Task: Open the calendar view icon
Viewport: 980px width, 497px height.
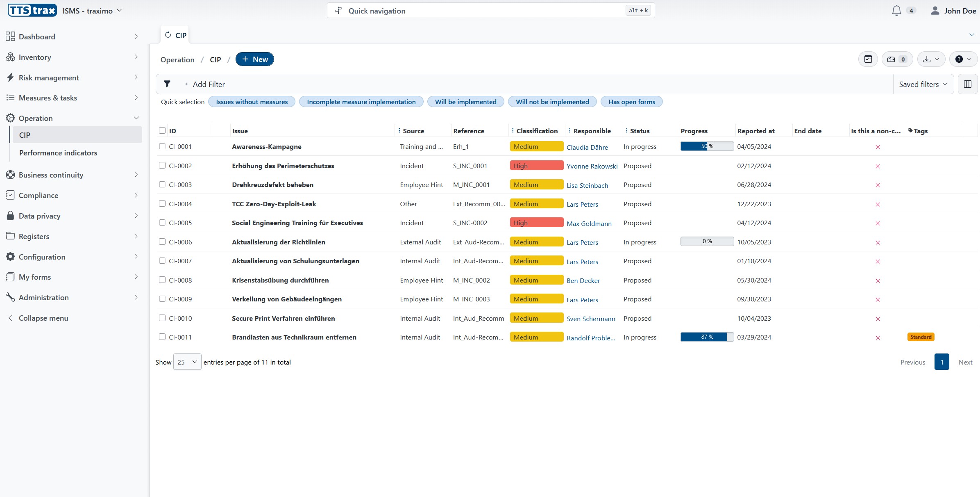Action: point(868,59)
